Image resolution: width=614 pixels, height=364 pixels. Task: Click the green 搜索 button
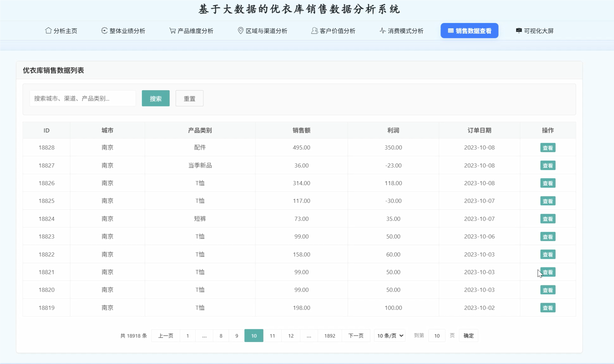click(156, 98)
